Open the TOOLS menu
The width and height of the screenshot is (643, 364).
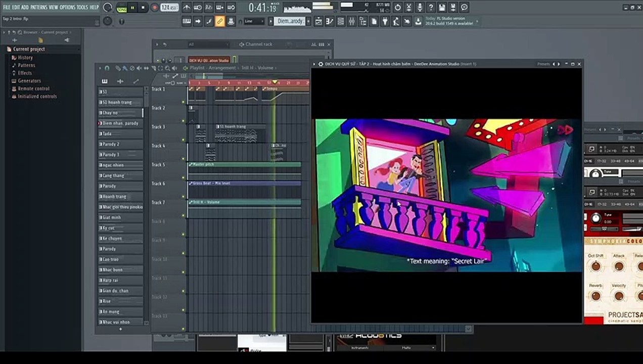tap(82, 7)
